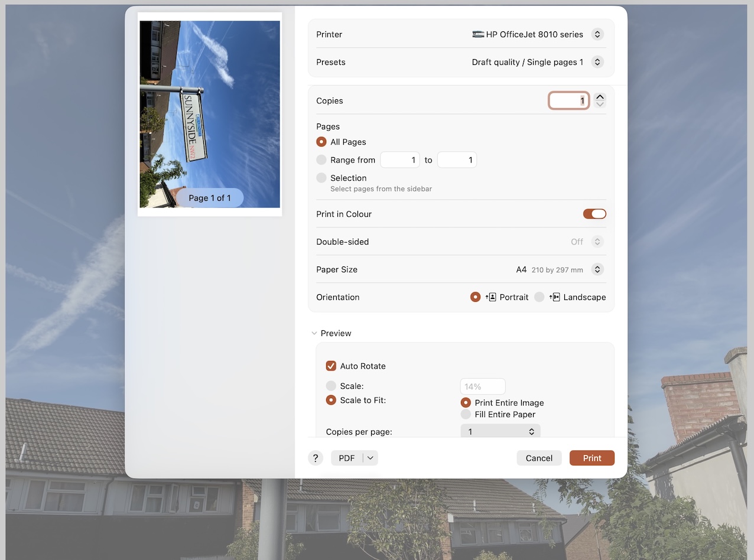Click the Portrait page orientation icon

490,297
